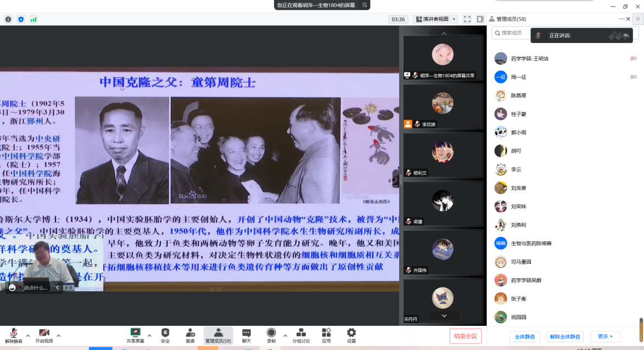
Task: Click the 全体静音 mute all button
Action: tap(524, 336)
